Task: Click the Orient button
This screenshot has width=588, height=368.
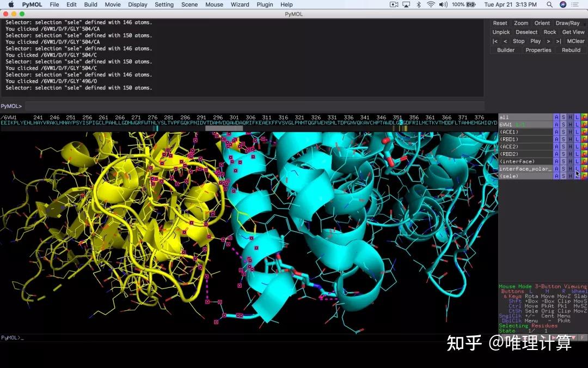Action: tap(542, 23)
